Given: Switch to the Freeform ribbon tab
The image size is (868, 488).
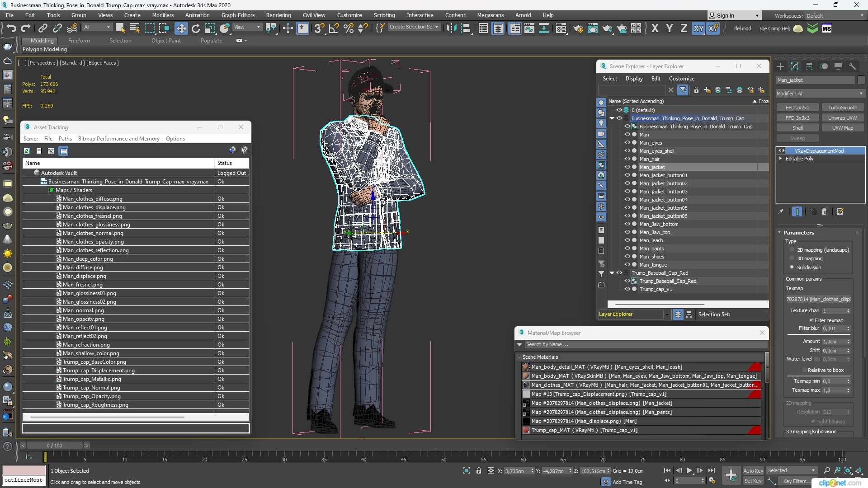Looking at the screenshot, I should tap(79, 40).
